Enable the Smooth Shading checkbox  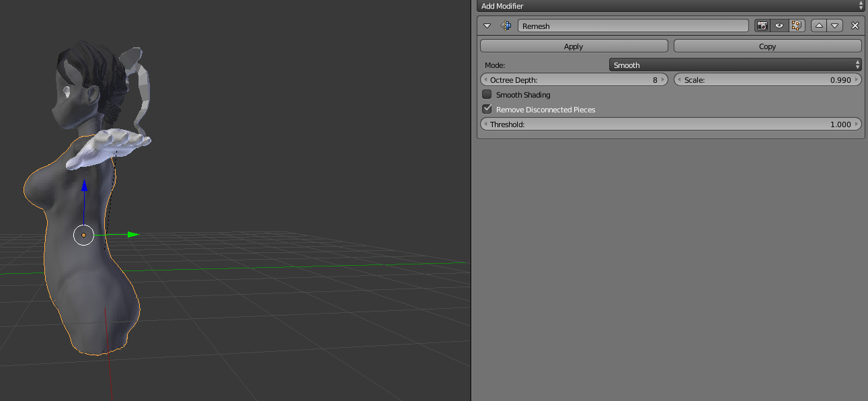coord(487,95)
